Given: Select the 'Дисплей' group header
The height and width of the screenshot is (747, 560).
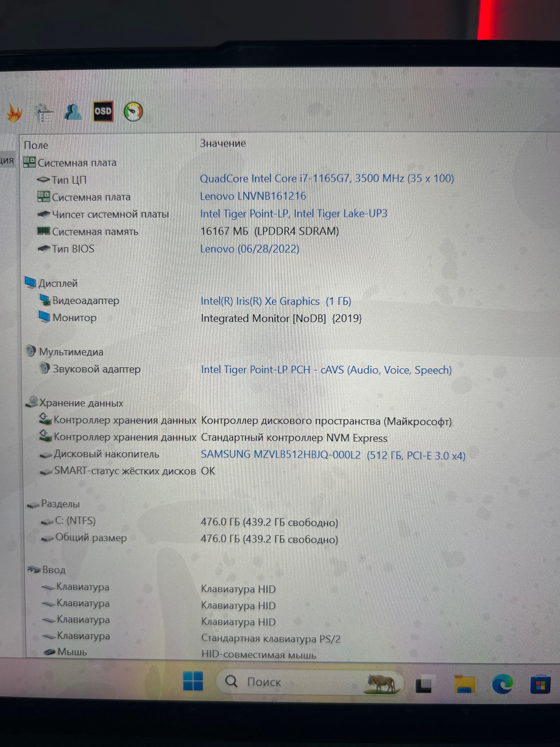Looking at the screenshot, I should tap(51, 283).
